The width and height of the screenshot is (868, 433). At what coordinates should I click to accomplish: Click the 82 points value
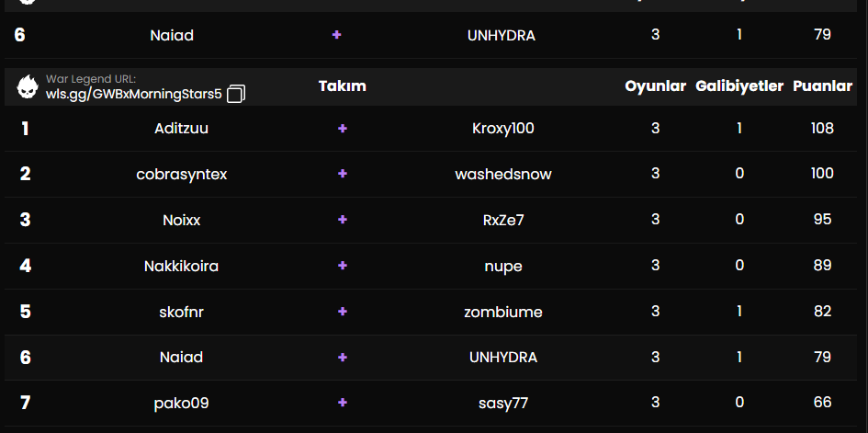(823, 312)
